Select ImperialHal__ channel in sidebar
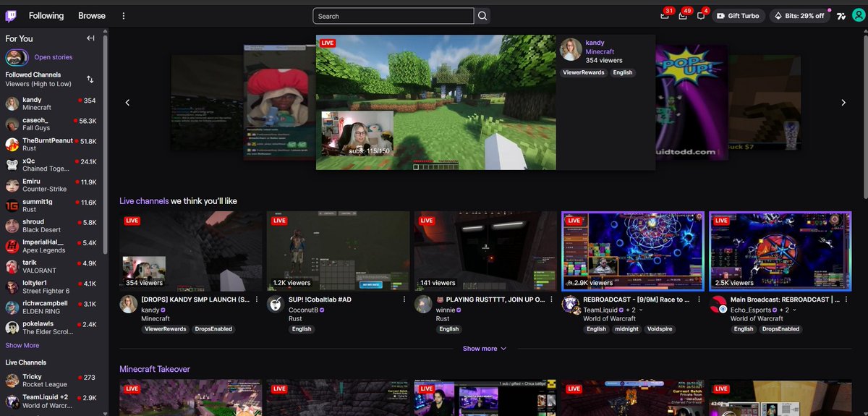Viewport: 868px width, 416px height. point(52,246)
